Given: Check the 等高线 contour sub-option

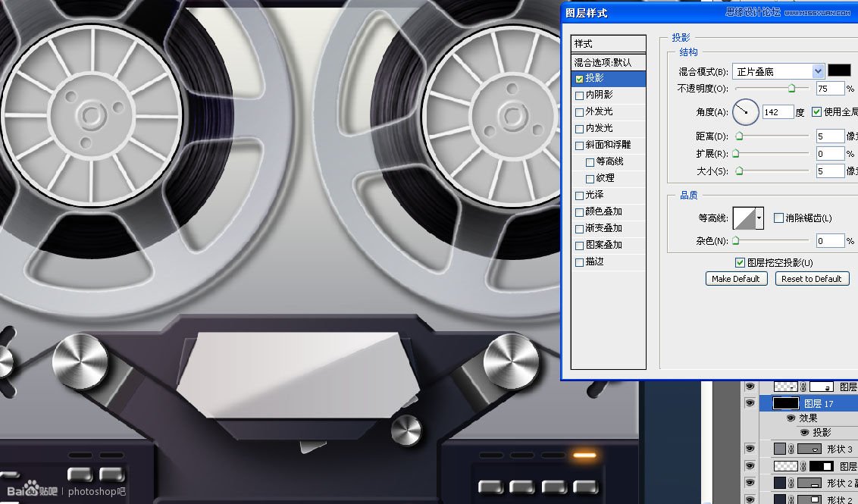Looking at the screenshot, I should pyautogui.click(x=590, y=162).
